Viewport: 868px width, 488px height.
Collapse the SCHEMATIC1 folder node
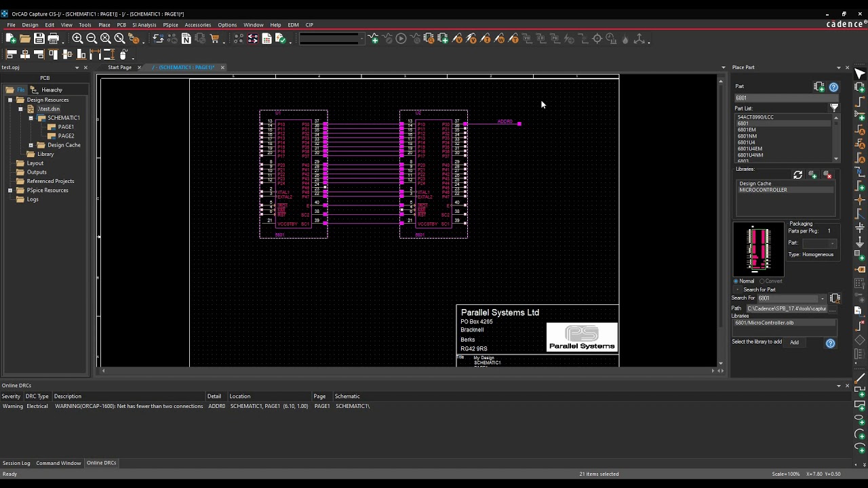click(31, 118)
